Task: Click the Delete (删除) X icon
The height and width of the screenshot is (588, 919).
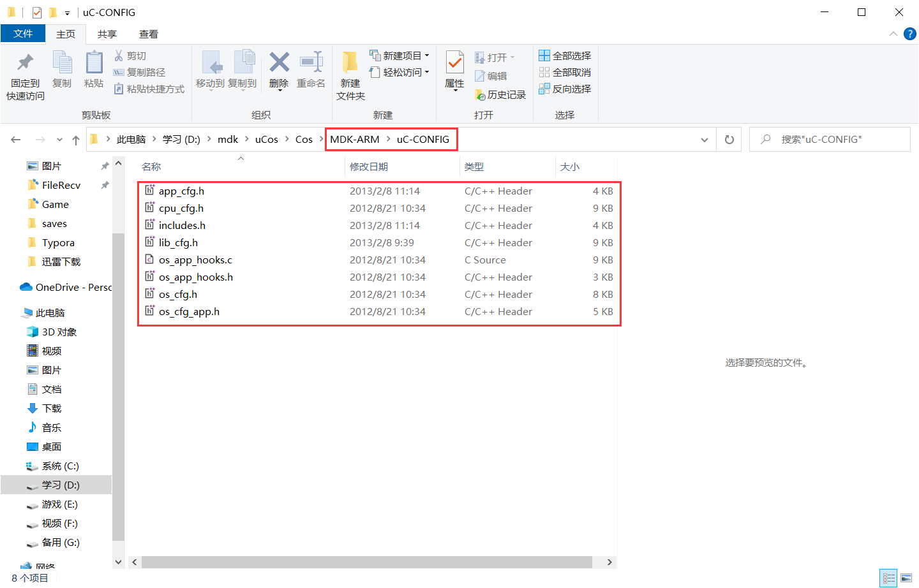Action: tap(279, 62)
